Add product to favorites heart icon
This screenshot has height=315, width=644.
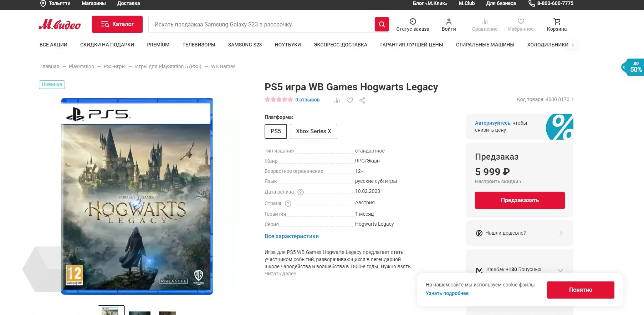point(350,100)
